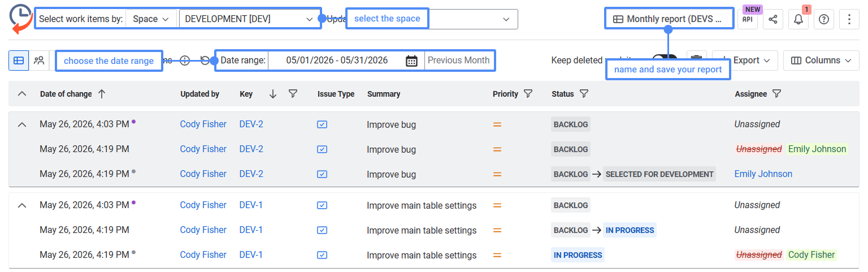Switch to the people grouped view icon
Viewport: 868px width, 272px height.
coord(39,61)
